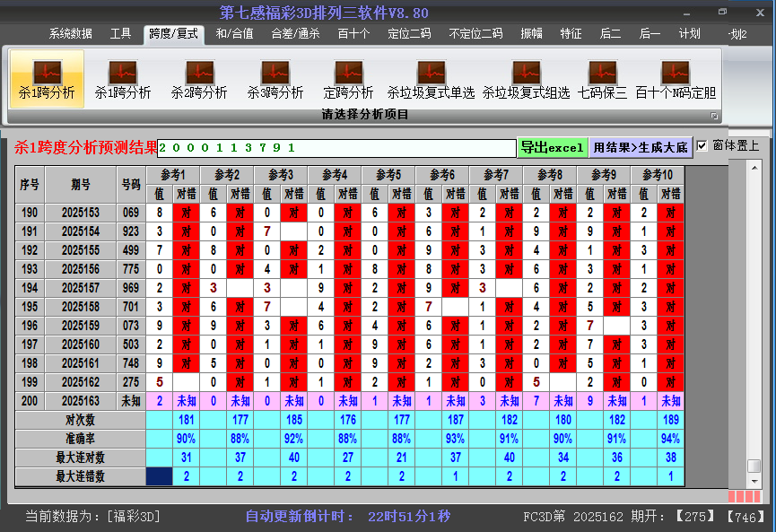Image resolution: width=776 pixels, height=532 pixels.
Task: Open the 杀2跨分析 analysis icon
Action: [199, 79]
